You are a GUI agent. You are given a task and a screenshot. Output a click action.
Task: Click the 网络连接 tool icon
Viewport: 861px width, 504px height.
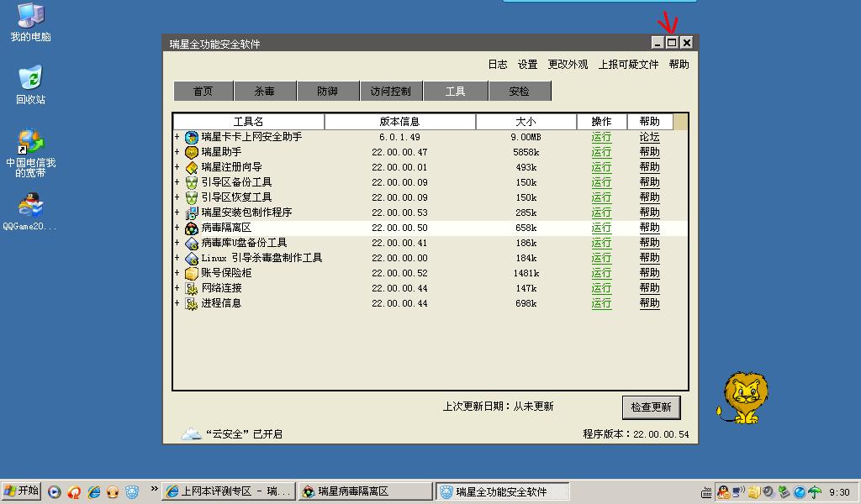[191, 288]
